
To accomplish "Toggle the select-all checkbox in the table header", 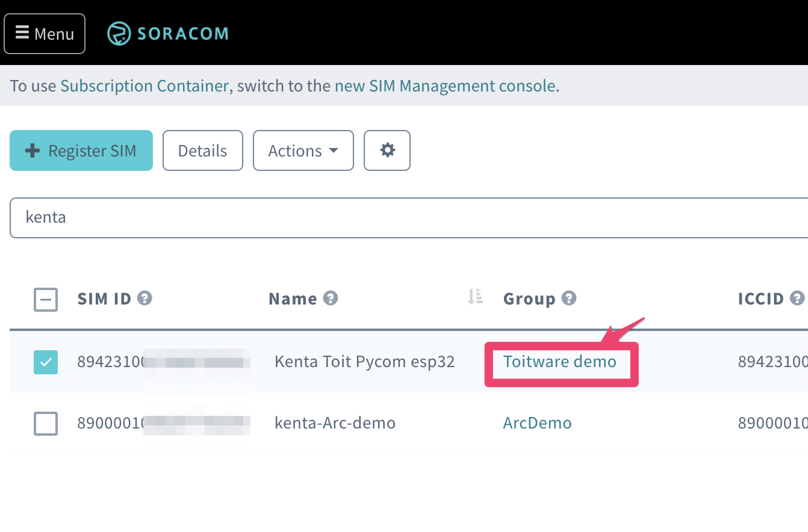I will click(46, 299).
